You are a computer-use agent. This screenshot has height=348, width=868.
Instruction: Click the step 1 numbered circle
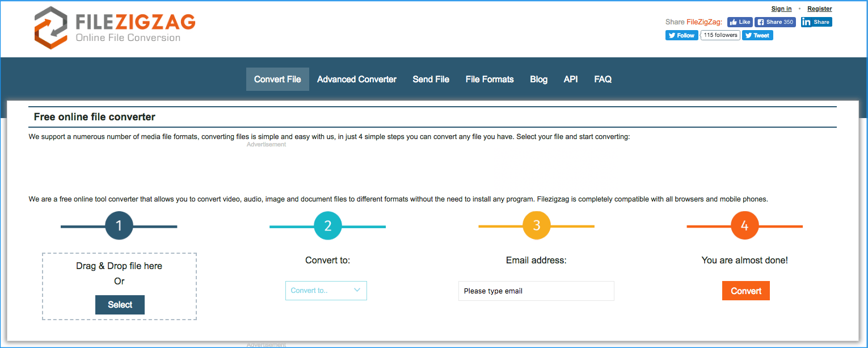click(x=119, y=226)
